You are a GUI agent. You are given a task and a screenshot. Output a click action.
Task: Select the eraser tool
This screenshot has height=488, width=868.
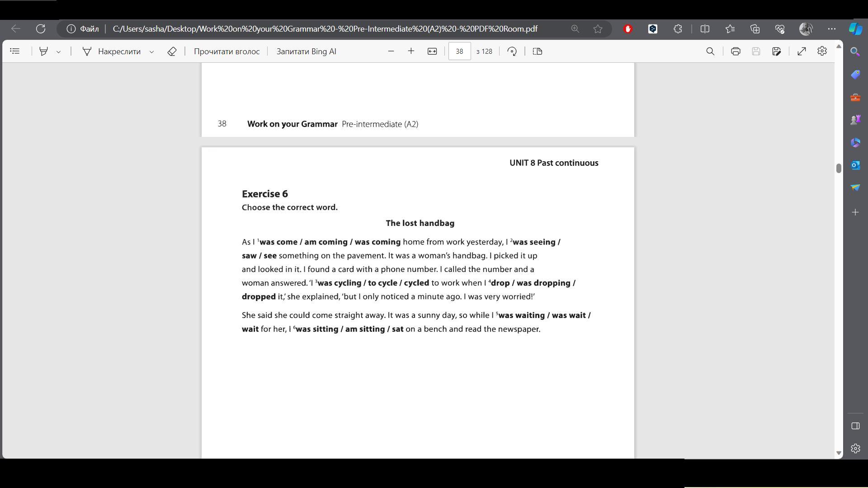pyautogui.click(x=172, y=52)
